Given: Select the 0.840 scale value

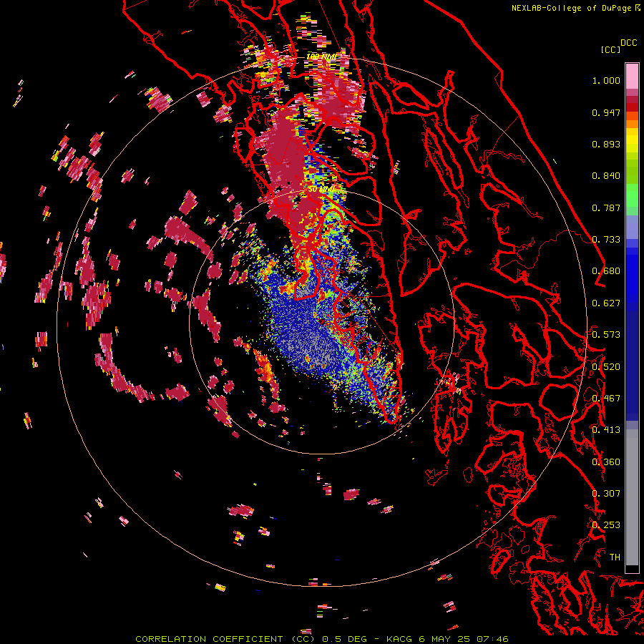Looking at the screenshot, I should point(606,176).
